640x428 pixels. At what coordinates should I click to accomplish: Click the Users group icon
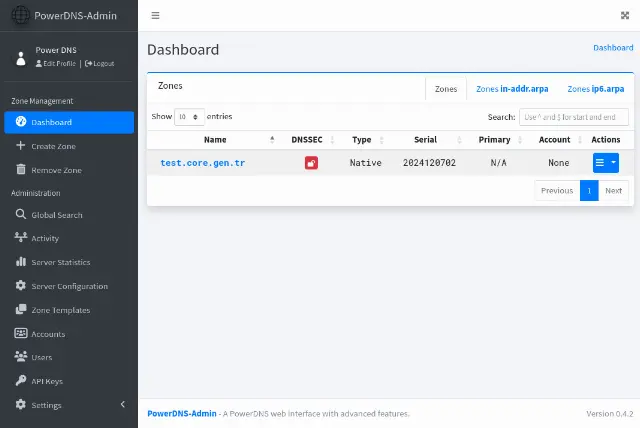(x=21, y=357)
